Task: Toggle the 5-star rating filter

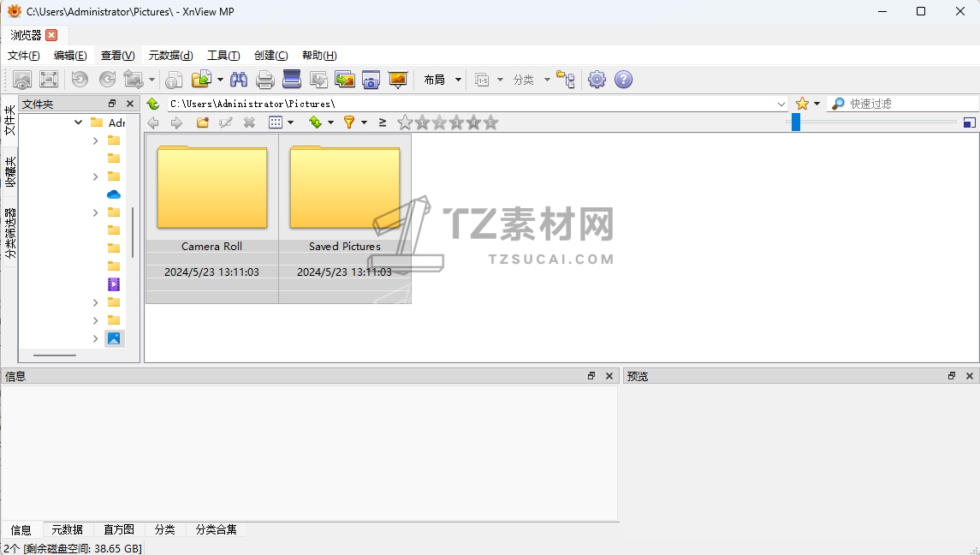Action: click(490, 122)
